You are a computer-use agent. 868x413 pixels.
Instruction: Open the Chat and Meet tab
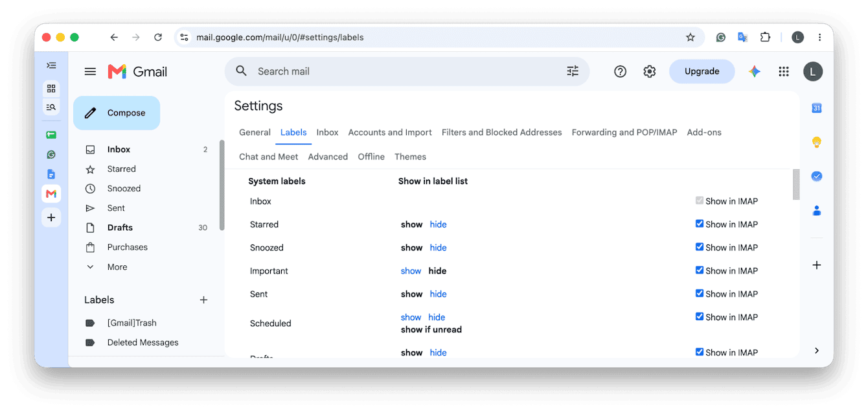tap(269, 157)
